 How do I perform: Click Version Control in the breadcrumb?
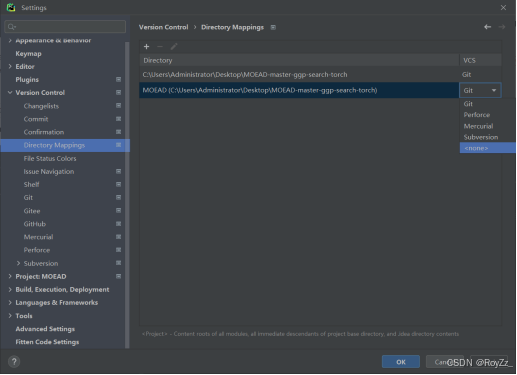click(x=163, y=27)
